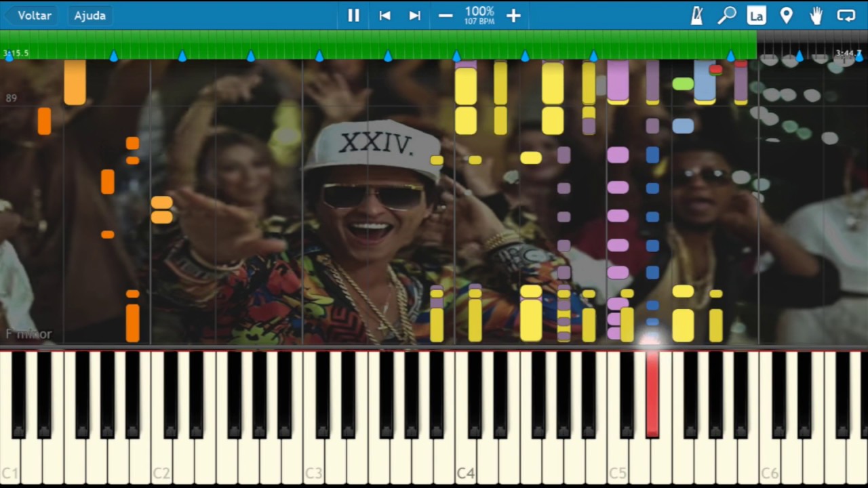Screen dimensions: 868x488
Task: Pause the song playback
Action: click(353, 16)
